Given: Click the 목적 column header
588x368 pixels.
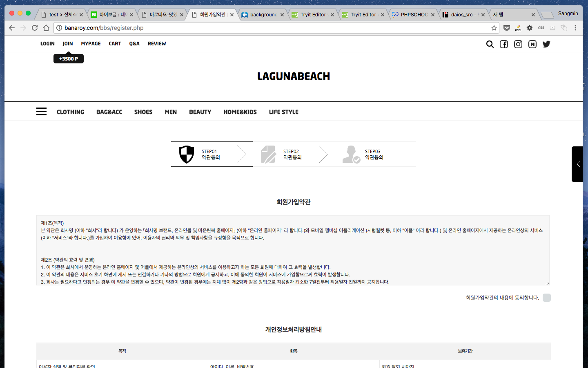Looking at the screenshot, I should (x=122, y=351).
